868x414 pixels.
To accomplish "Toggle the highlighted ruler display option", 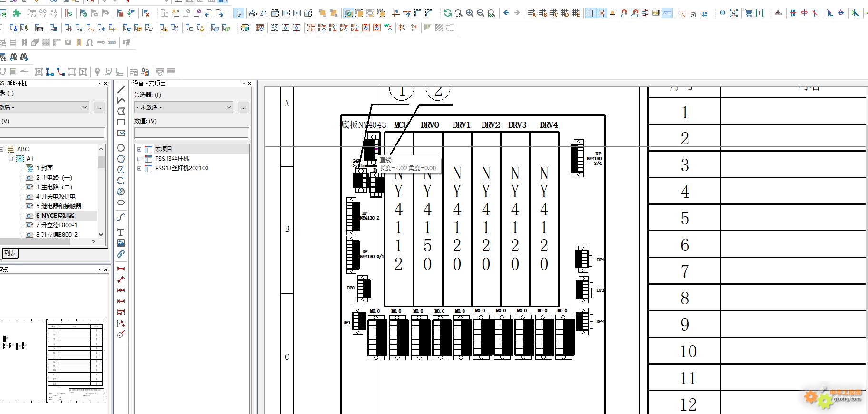I will coord(668,13).
